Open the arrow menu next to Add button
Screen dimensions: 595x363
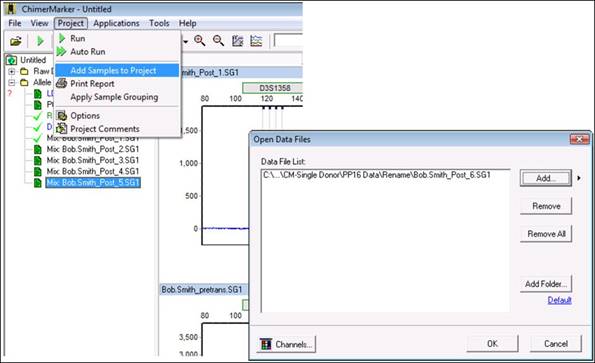(x=579, y=178)
